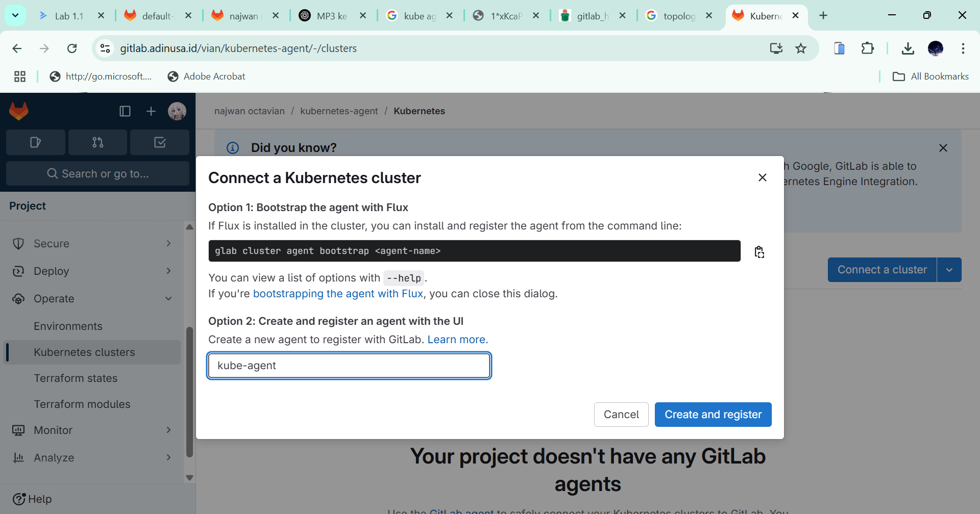This screenshot has height=514, width=980.
Task: Open dropdown arrow next to Connect a cluster
Action: point(949,270)
